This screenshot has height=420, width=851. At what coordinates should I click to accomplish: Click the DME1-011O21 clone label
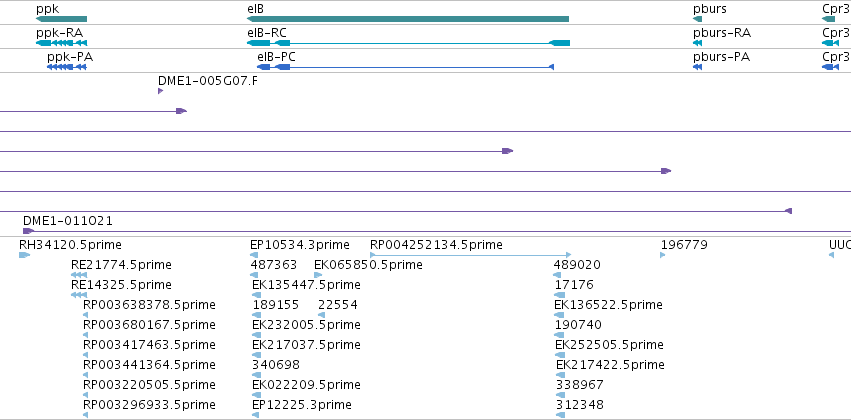pos(68,221)
